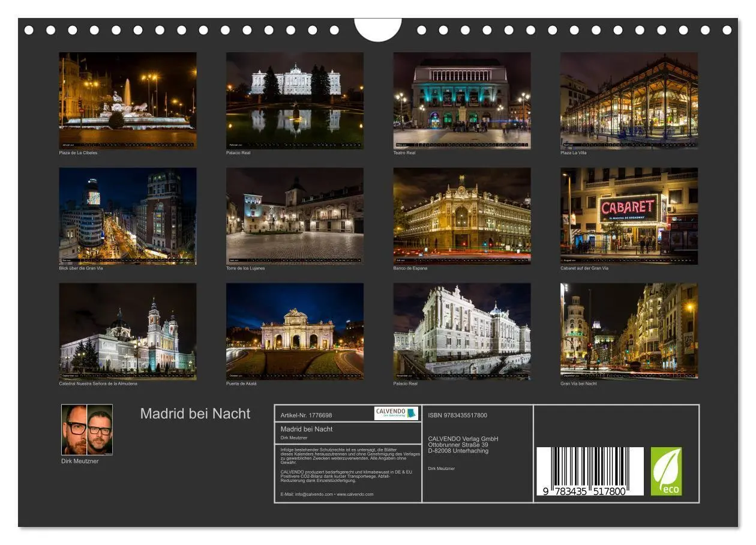This screenshot has width=756, height=545.
Task: Select the February Palacio Real reflection photo
Action: (295, 100)
